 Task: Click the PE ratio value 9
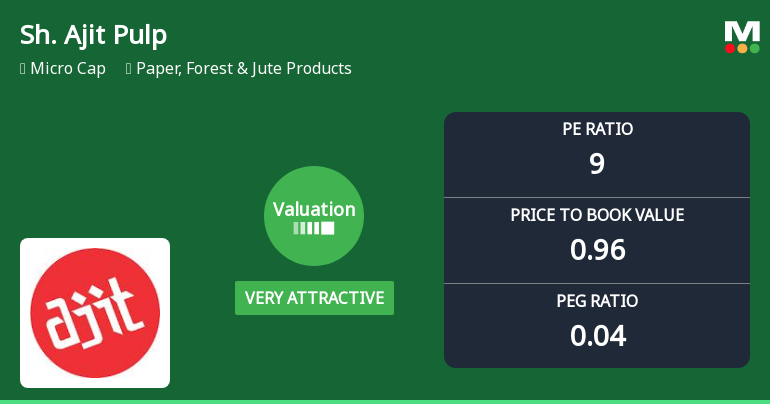pyautogui.click(x=597, y=164)
